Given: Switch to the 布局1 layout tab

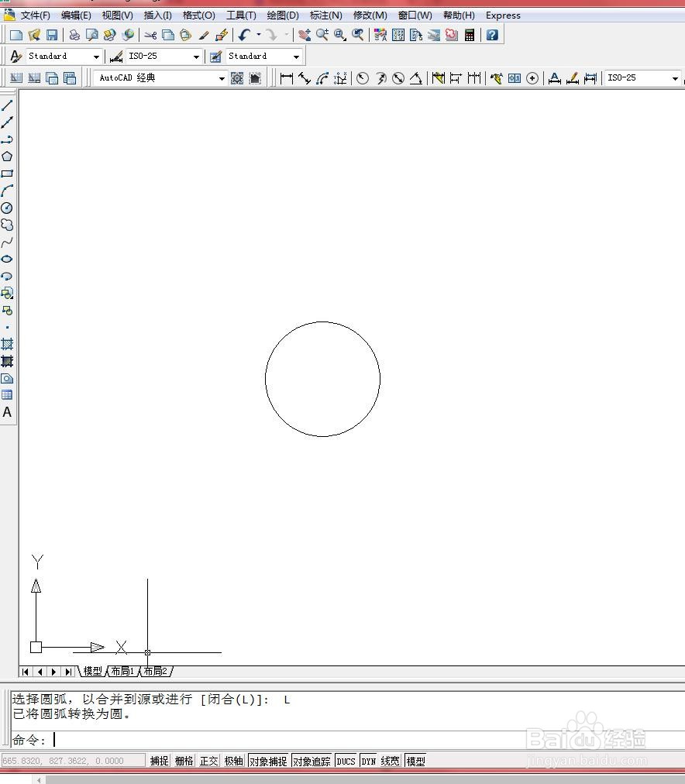Looking at the screenshot, I should tap(123, 671).
